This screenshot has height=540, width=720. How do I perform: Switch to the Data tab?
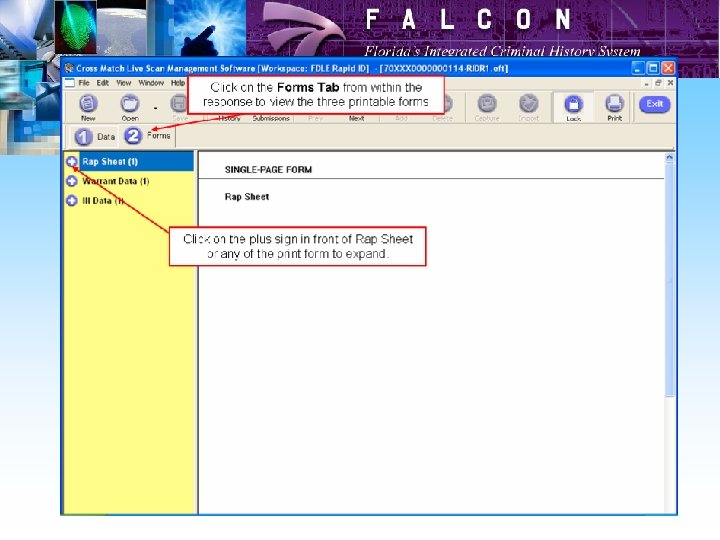pyautogui.click(x=95, y=137)
